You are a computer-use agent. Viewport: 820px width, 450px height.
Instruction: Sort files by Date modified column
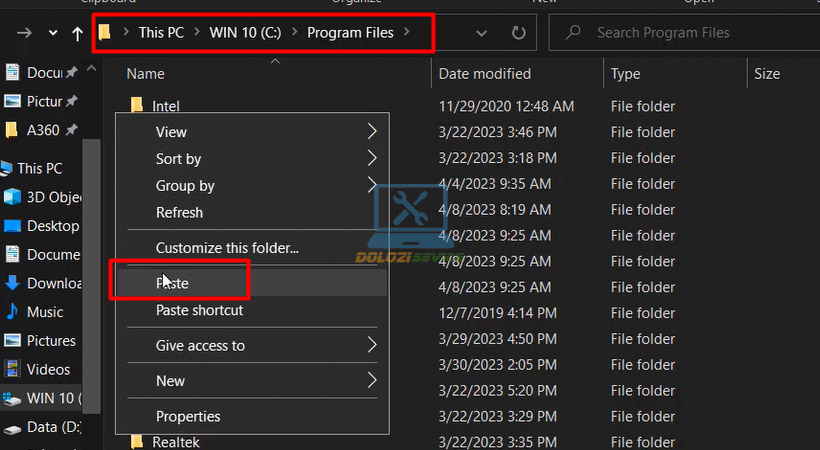pos(485,74)
